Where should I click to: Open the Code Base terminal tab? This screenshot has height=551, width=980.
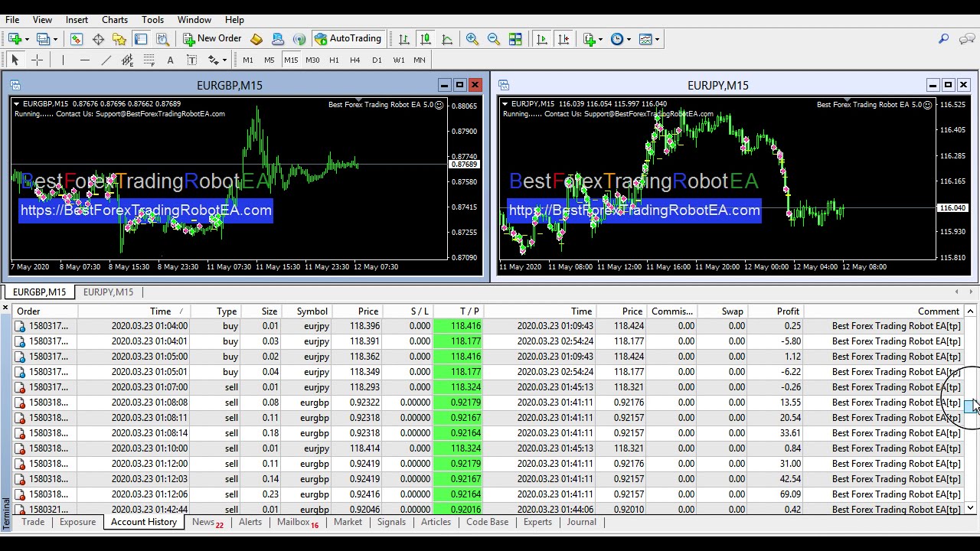[487, 522]
